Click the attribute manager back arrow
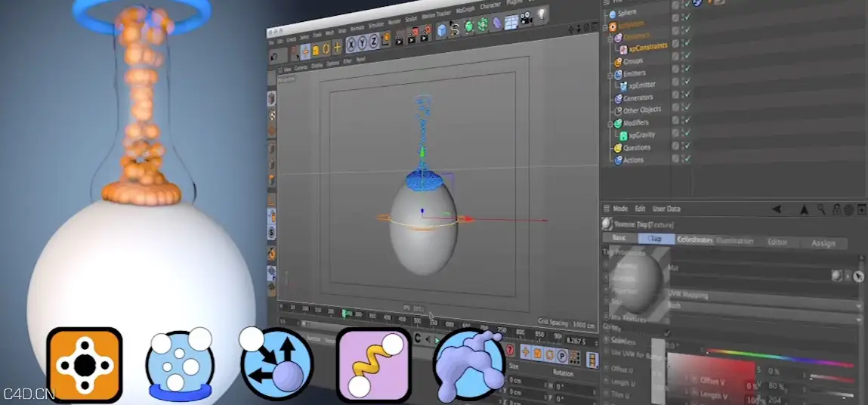Screen dimensions: 868x405 (776, 209)
